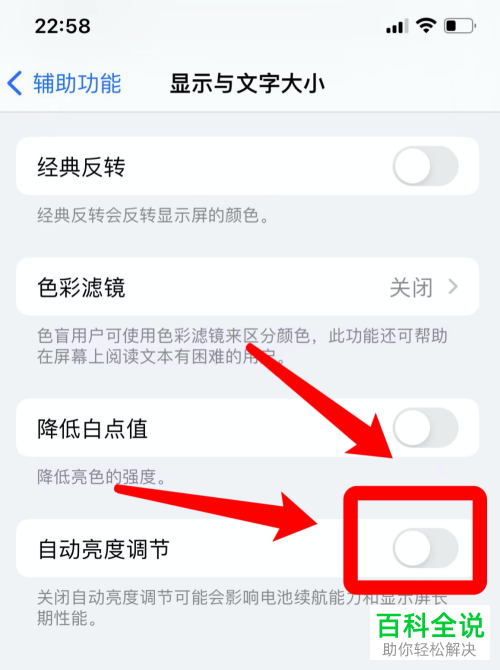
Task: Enable the 降低白点值 switch
Action: [x=426, y=427]
